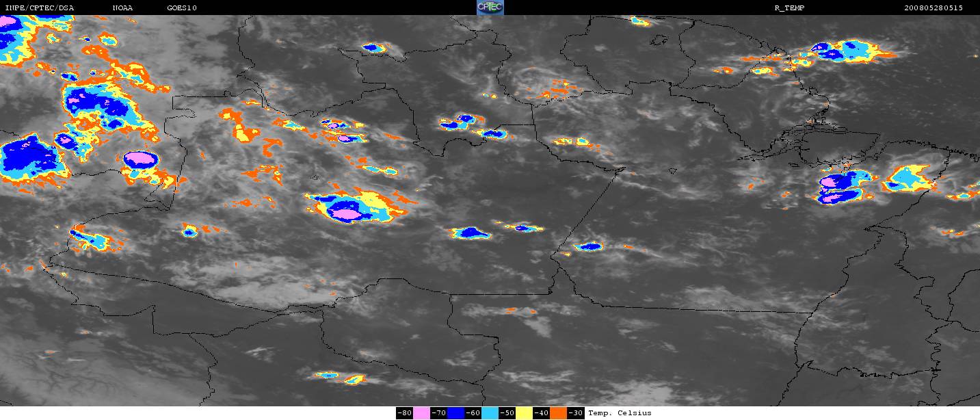Click the dark blue legend swatch after -70

pyautogui.click(x=455, y=413)
